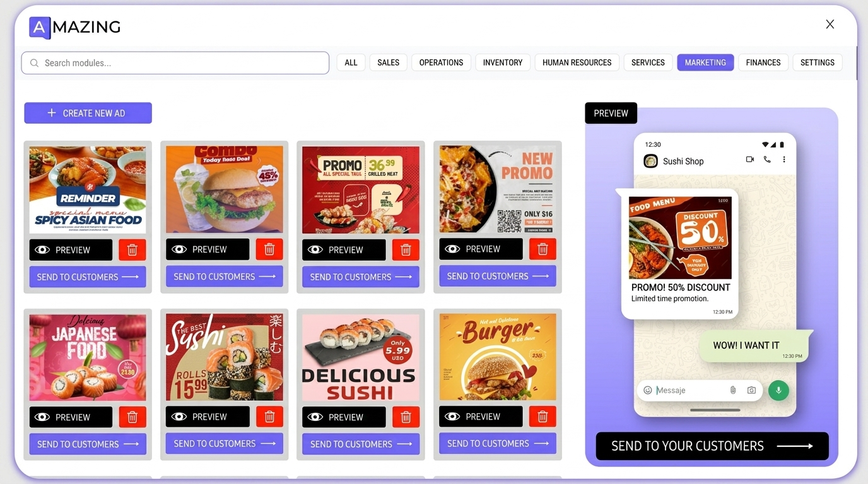Preview the Japanese Food ad
The height and width of the screenshot is (484, 868).
71,417
